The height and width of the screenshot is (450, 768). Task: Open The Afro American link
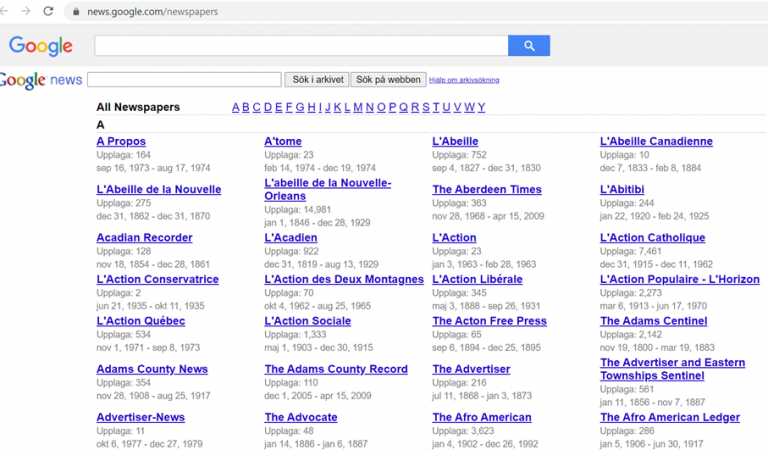(482, 417)
